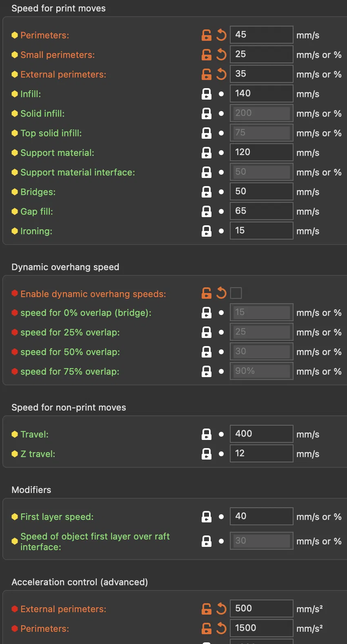Enable dynamic overhang speeds checkbox
Viewport: 347px width, 644px height.
point(236,293)
